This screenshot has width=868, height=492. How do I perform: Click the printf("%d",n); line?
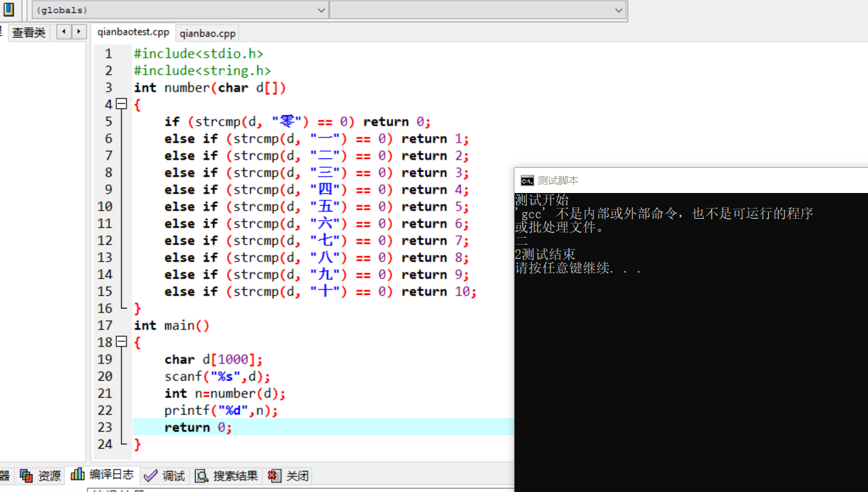(222, 410)
